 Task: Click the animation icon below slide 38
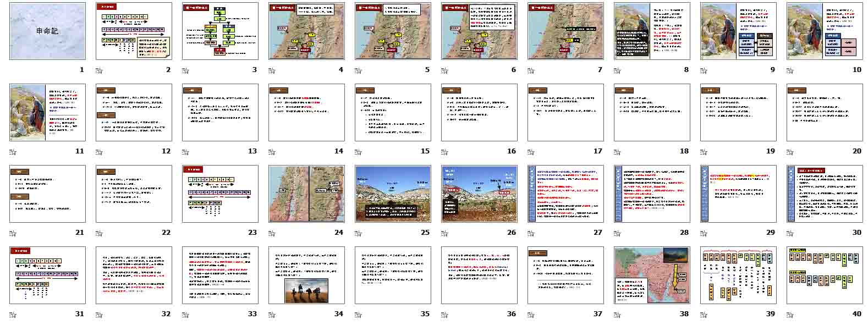(x=617, y=314)
